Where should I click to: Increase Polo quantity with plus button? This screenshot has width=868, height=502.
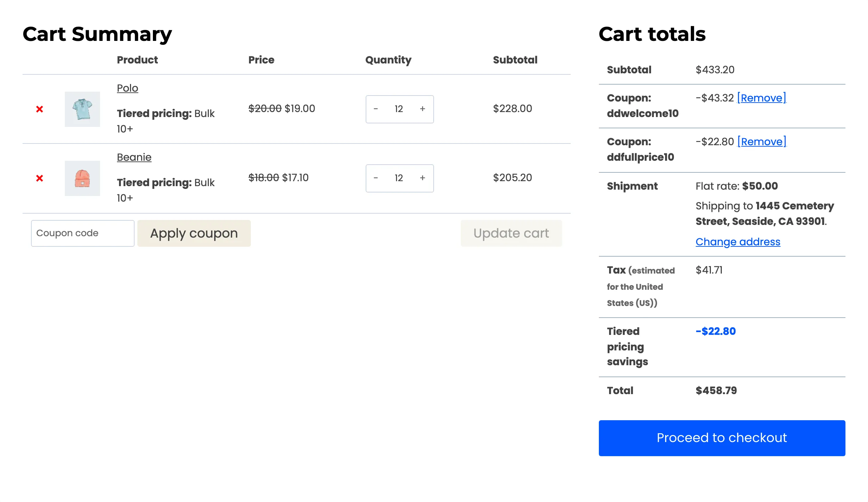pyautogui.click(x=423, y=109)
